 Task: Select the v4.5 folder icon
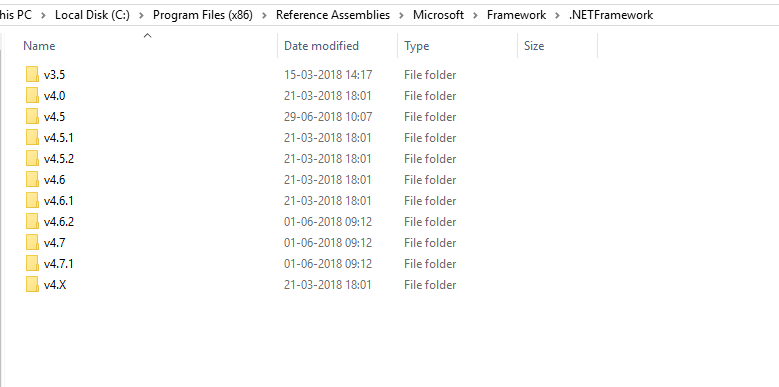point(32,116)
